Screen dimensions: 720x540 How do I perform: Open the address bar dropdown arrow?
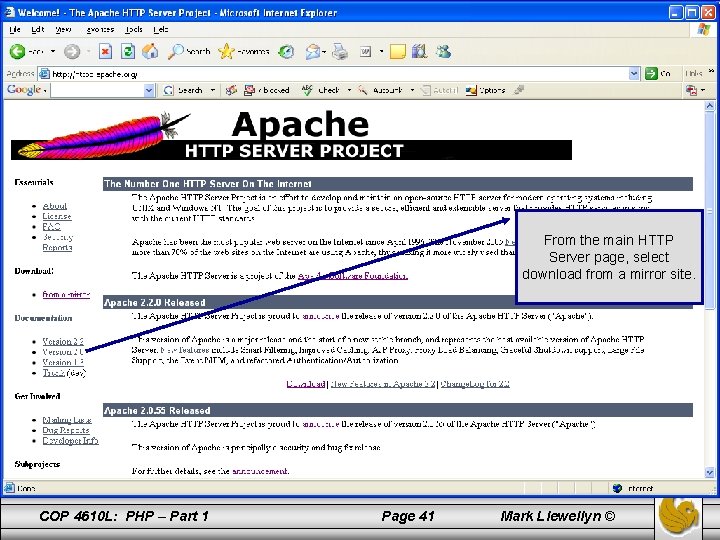(634, 73)
